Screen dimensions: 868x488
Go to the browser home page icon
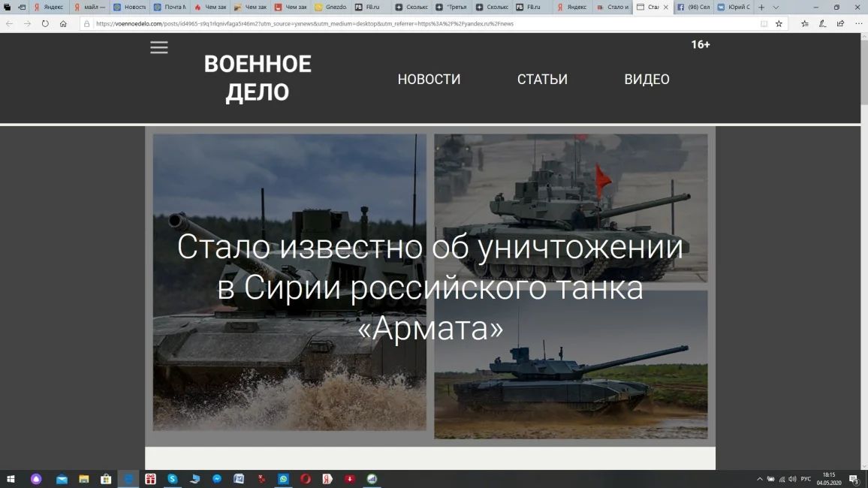pyautogui.click(x=63, y=23)
